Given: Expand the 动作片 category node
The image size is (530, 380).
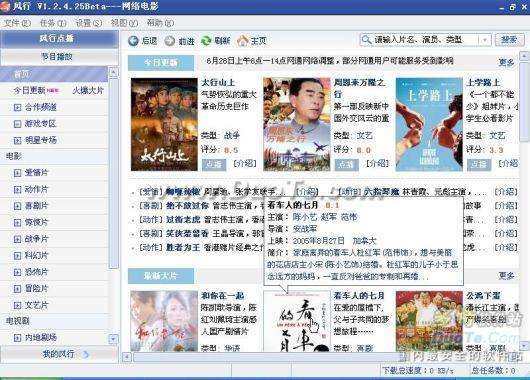Looking at the screenshot, I should tap(17, 190).
